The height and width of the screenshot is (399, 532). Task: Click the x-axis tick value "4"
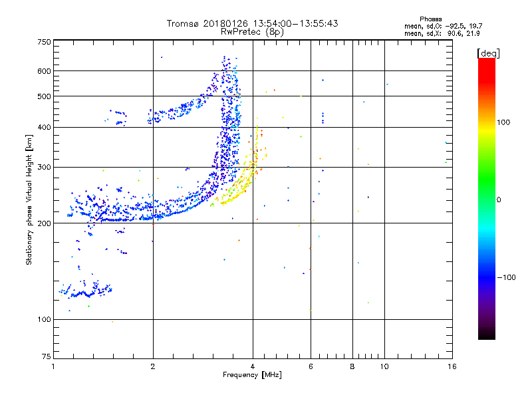(253, 366)
